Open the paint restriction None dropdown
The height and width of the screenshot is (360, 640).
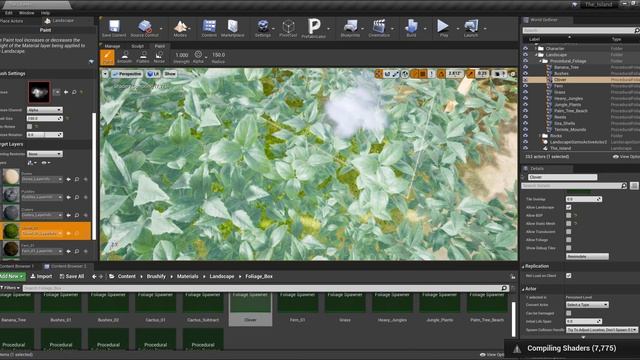click(44, 154)
